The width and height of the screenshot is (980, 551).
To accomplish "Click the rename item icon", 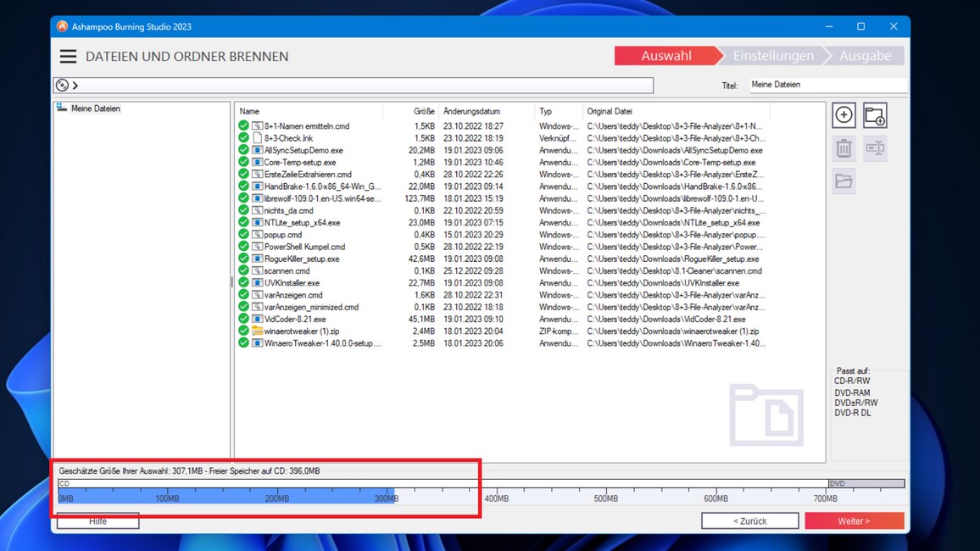I will click(875, 148).
